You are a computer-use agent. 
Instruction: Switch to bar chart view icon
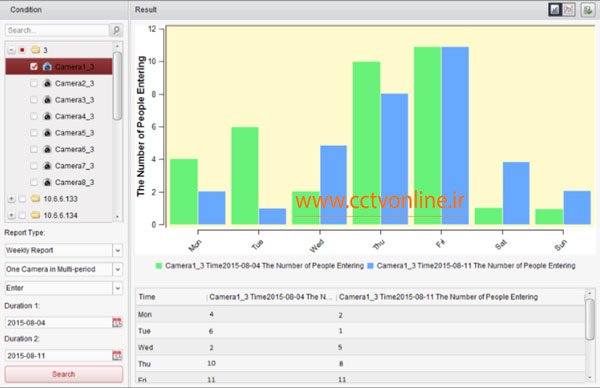[554, 10]
